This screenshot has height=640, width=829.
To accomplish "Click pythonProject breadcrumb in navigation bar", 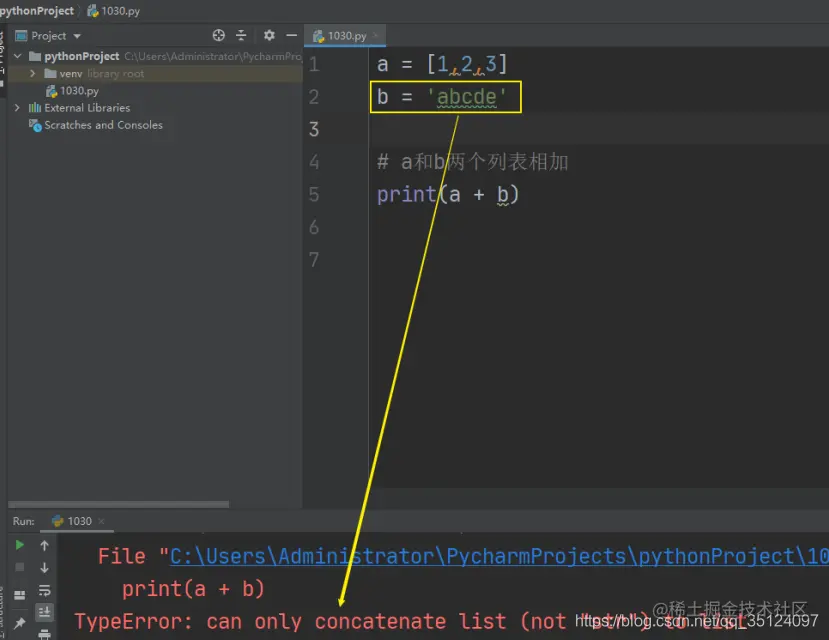I will click(37, 11).
